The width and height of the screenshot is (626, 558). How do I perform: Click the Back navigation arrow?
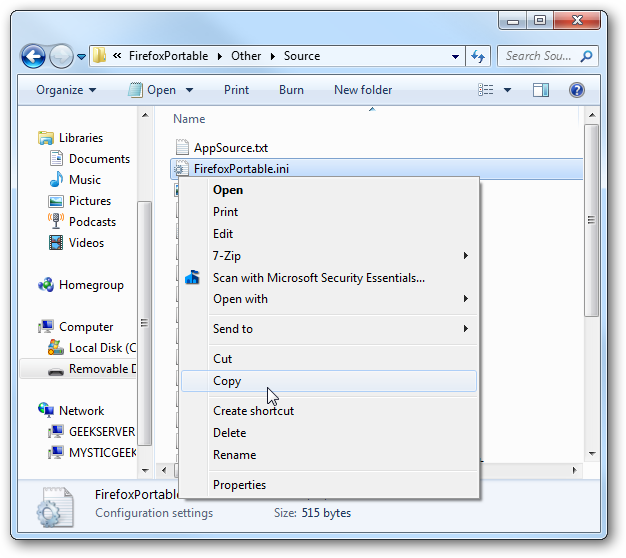(x=33, y=56)
